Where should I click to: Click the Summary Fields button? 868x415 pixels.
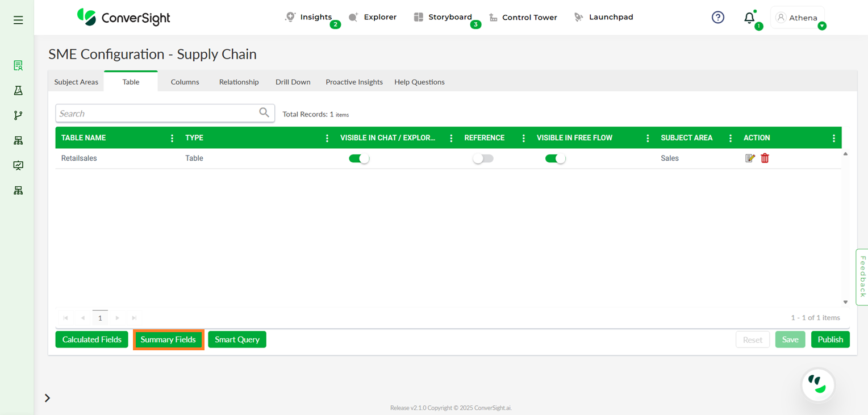point(168,339)
